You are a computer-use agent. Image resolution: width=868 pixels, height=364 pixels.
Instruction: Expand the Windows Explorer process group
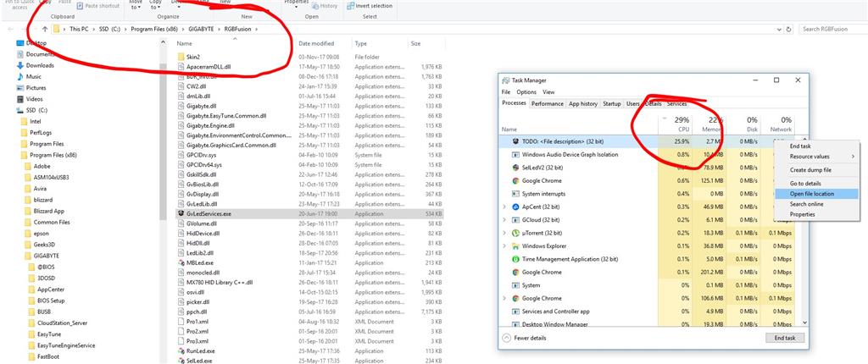[504, 245]
